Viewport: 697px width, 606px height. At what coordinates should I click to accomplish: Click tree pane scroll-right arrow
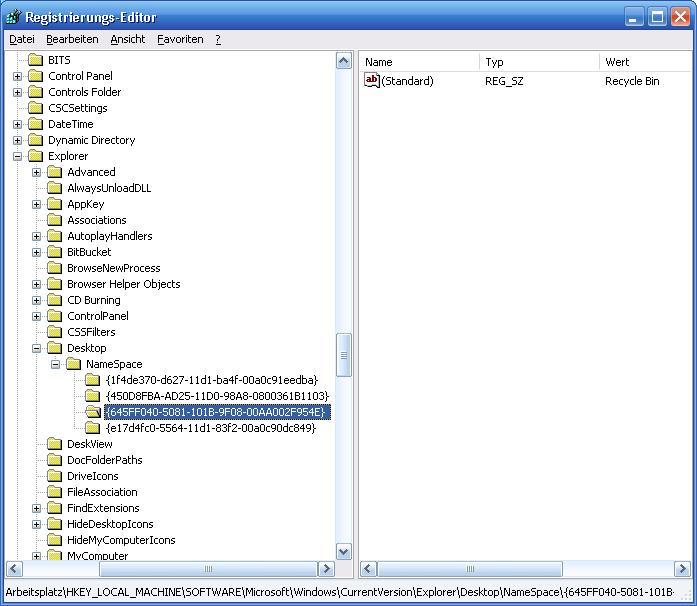coord(326,569)
